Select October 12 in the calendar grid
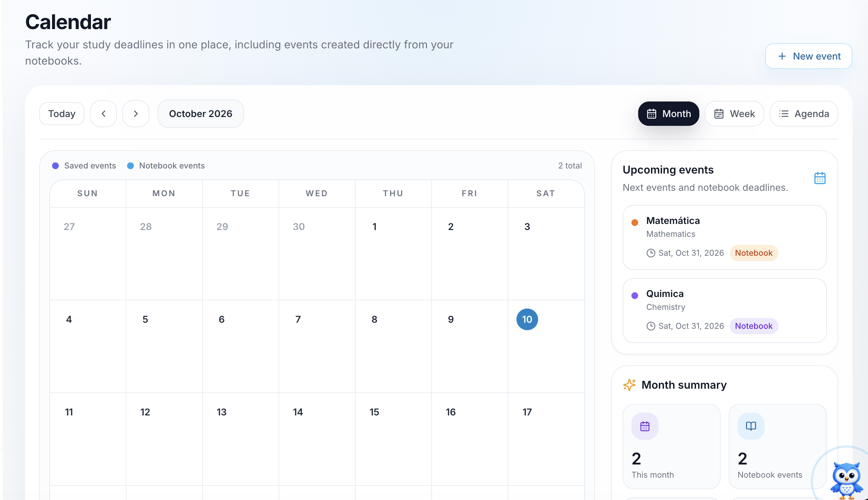Image resolution: width=868 pixels, height=500 pixels. 164,439
